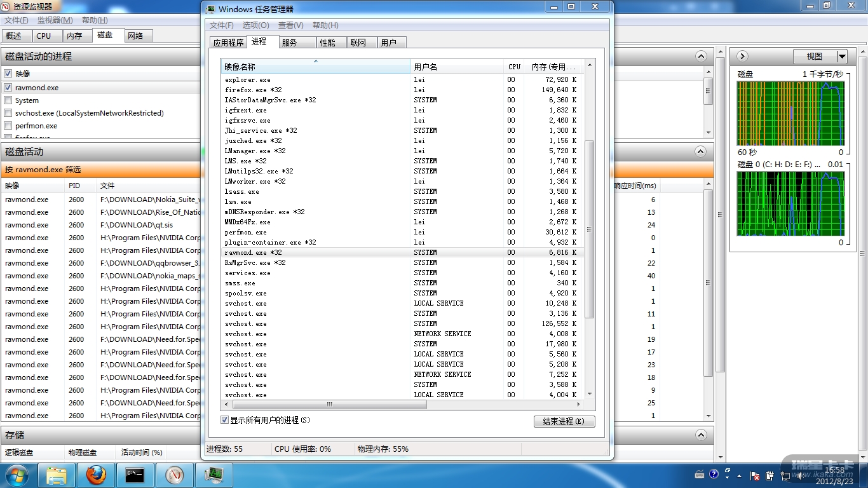
Task: Click Task Manager process list vertical scrollbar
Action: tap(590, 229)
